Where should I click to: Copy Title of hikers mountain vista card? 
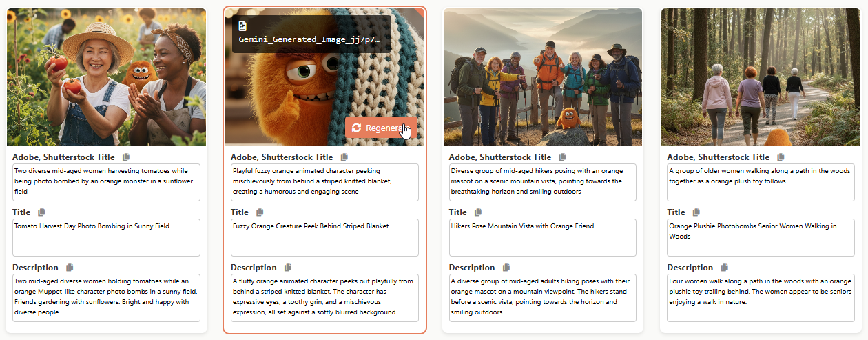[478, 212]
